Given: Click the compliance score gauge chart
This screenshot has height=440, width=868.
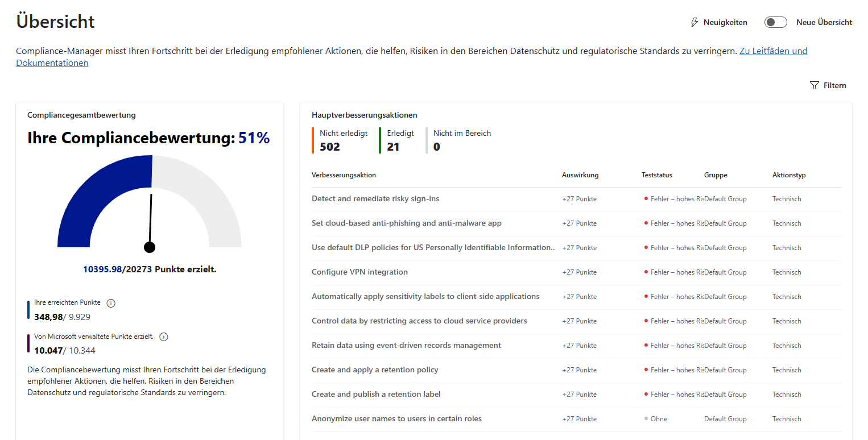Looking at the screenshot, I should point(150,210).
